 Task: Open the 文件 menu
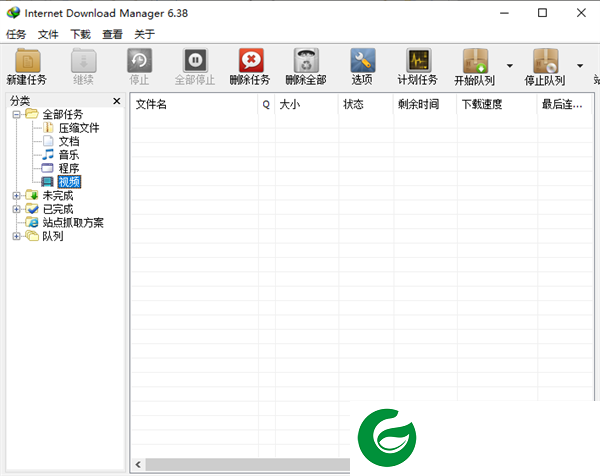[x=48, y=34]
